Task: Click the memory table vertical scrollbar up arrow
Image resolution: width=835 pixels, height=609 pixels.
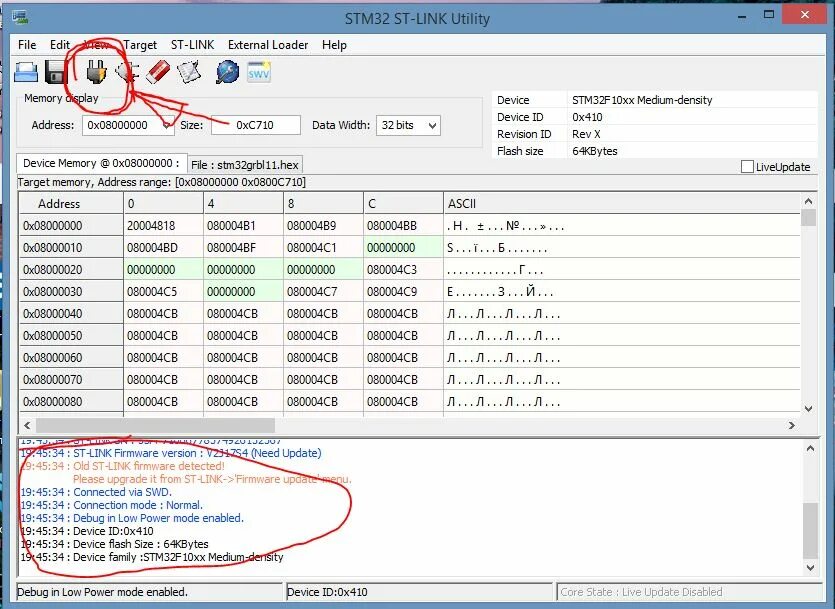Action: 808,201
